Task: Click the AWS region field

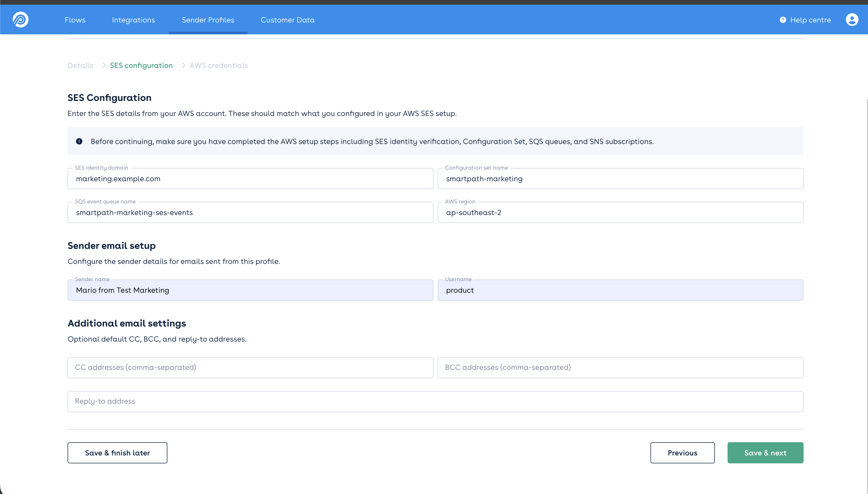Action: [x=620, y=213]
